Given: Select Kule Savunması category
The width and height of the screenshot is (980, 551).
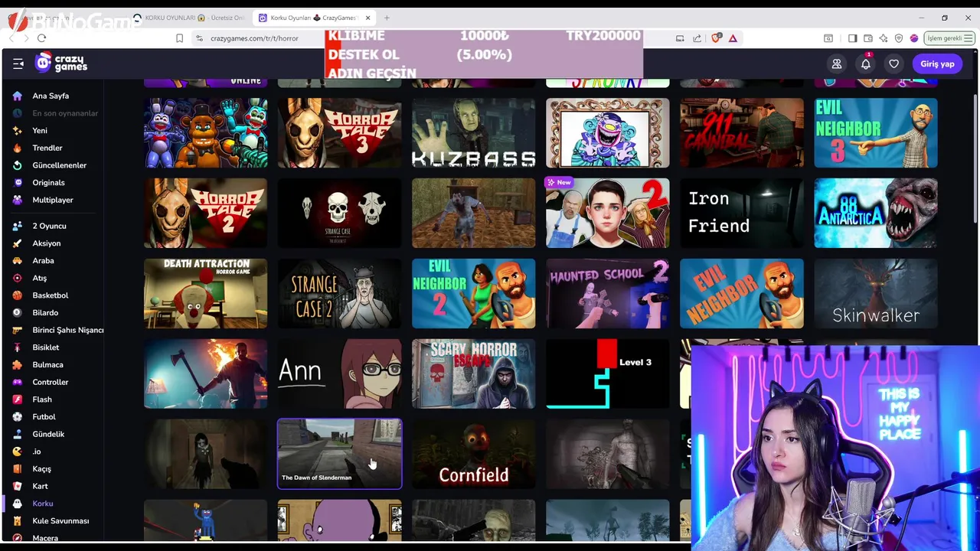Looking at the screenshot, I should pos(60,521).
